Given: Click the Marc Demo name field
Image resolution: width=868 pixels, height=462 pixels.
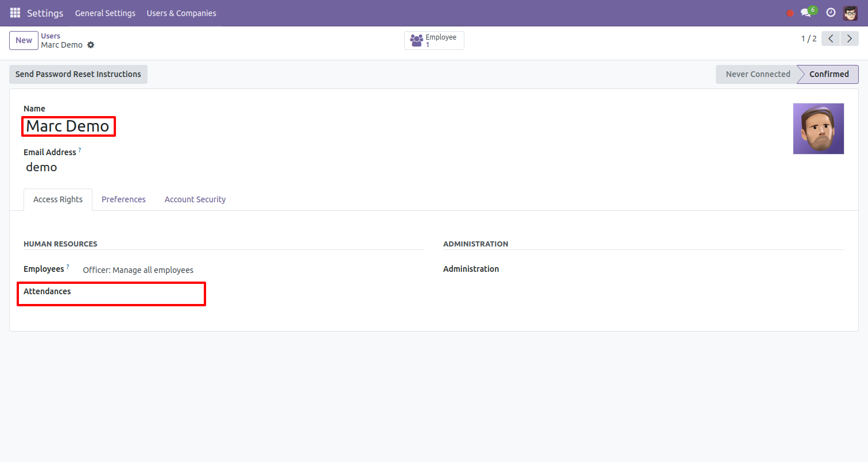Looking at the screenshot, I should [68, 126].
